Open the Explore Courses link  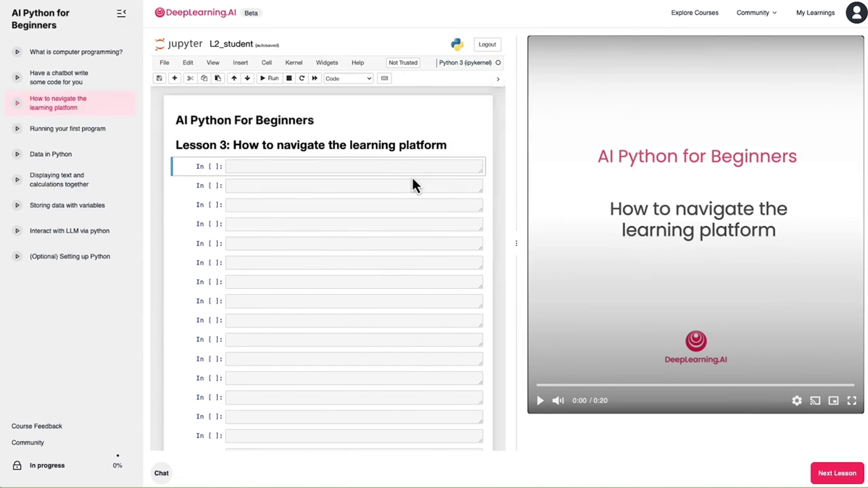(695, 13)
